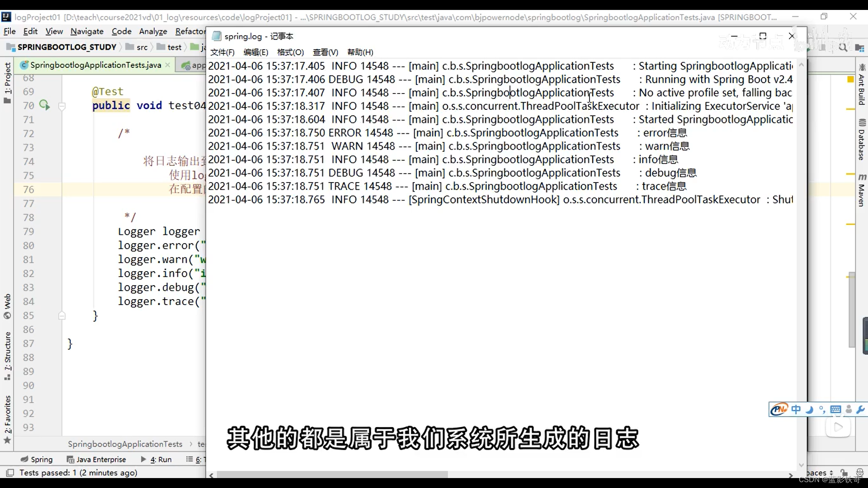Viewport: 868px width, 488px height.
Task: Click the test breadcrumb folder
Action: (169, 47)
